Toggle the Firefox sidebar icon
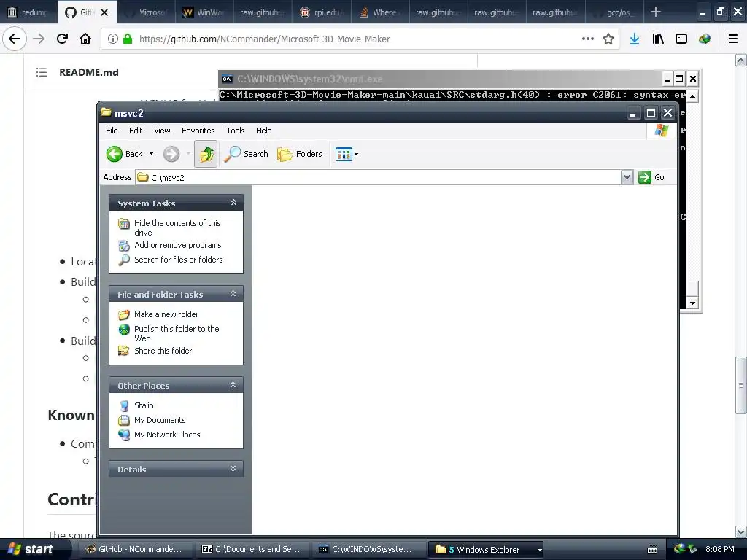 point(681,39)
